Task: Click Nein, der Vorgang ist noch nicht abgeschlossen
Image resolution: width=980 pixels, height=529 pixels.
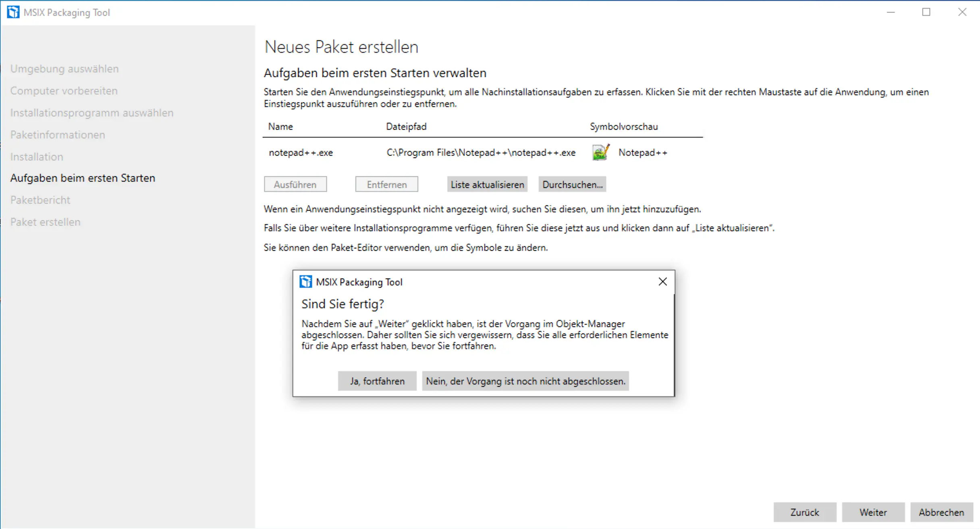Action: tap(525, 381)
